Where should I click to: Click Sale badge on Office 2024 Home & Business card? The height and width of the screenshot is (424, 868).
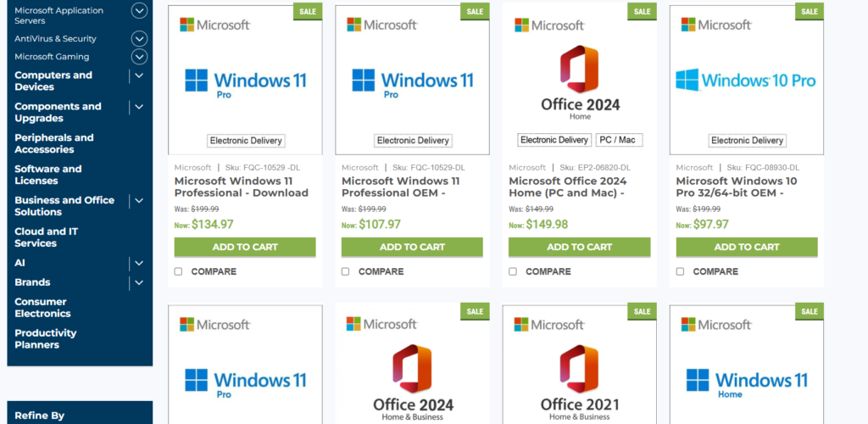click(x=475, y=311)
